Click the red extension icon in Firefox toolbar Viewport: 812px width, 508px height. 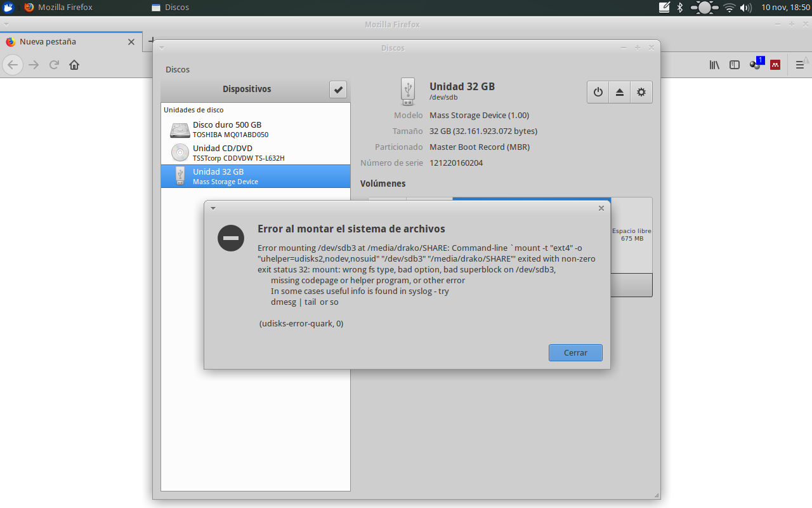pyautogui.click(x=775, y=65)
